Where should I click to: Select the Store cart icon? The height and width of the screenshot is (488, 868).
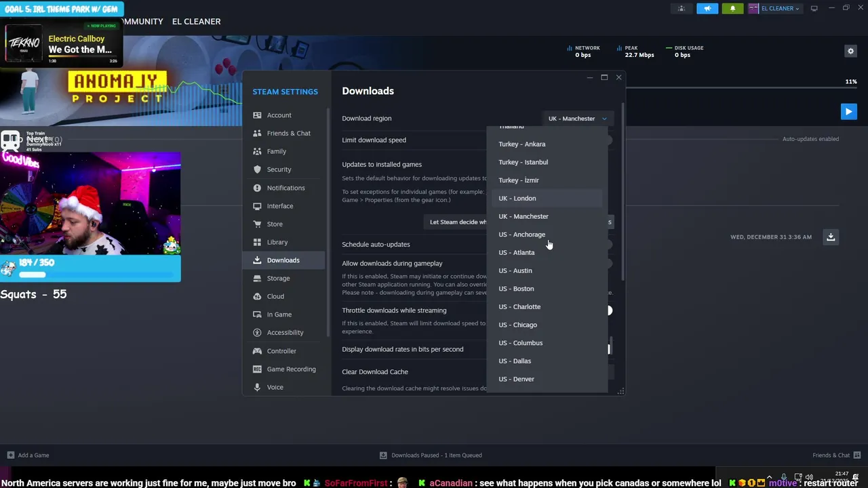[x=257, y=224]
